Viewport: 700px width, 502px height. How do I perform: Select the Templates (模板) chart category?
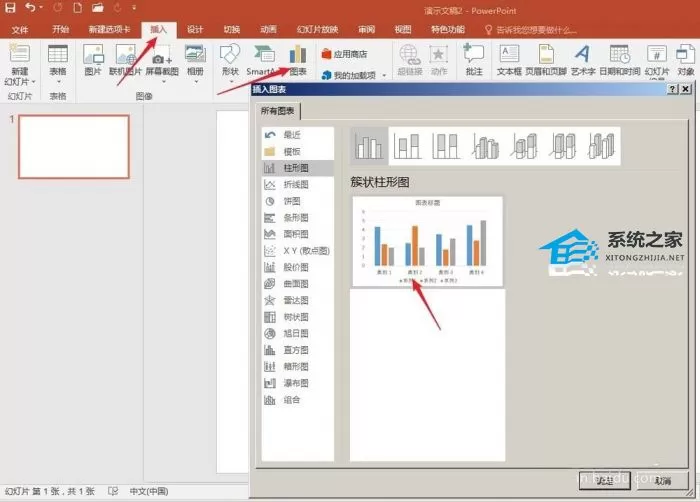297,151
